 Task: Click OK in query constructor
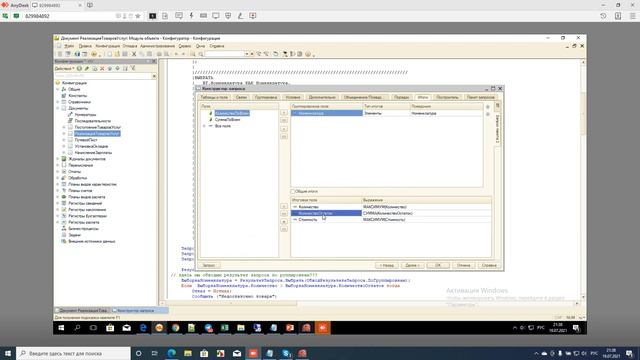point(438,265)
